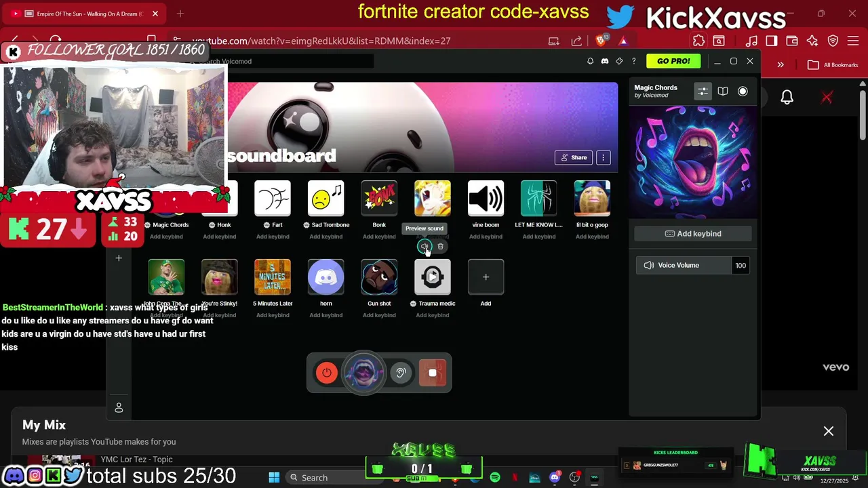Open Brave Shields lion icon

[x=601, y=41]
